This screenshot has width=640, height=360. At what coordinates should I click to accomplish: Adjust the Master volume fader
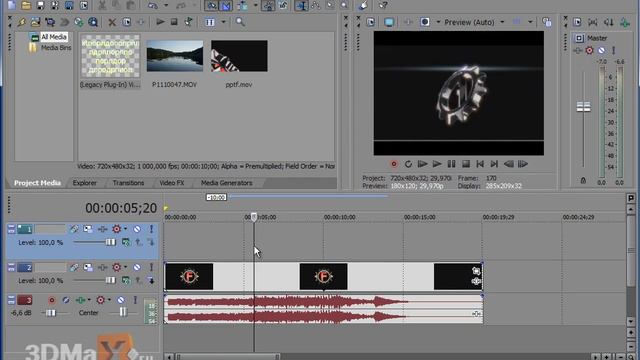point(583,107)
